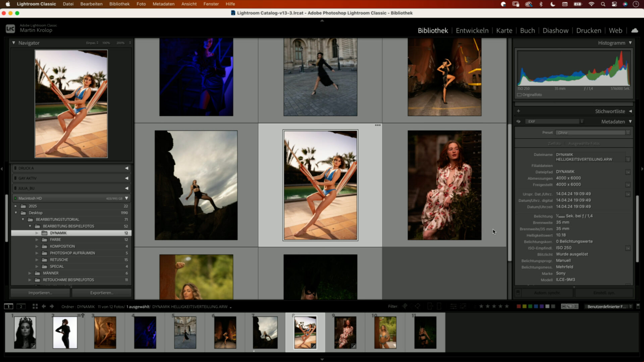Viewport: 644px width, 362px height.
Task: Click the crop badge on filmstrip thumbnail 1
Action: [33, 346]
